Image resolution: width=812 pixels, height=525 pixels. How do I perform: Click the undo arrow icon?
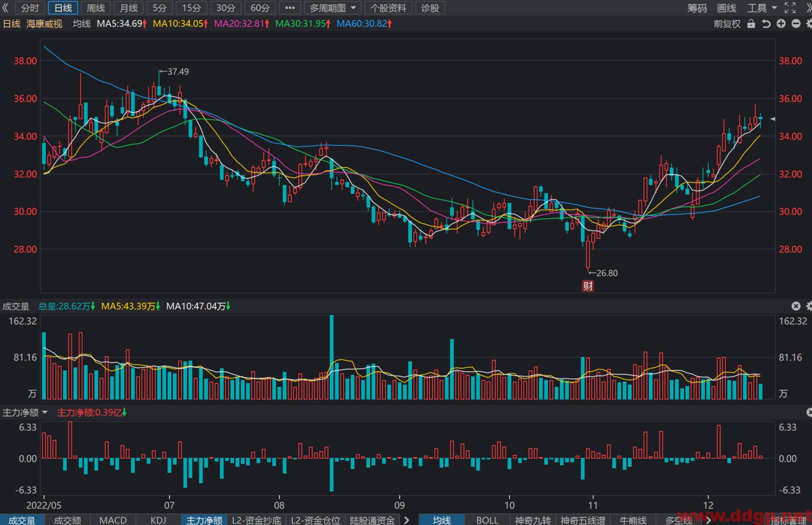point(766,24)
